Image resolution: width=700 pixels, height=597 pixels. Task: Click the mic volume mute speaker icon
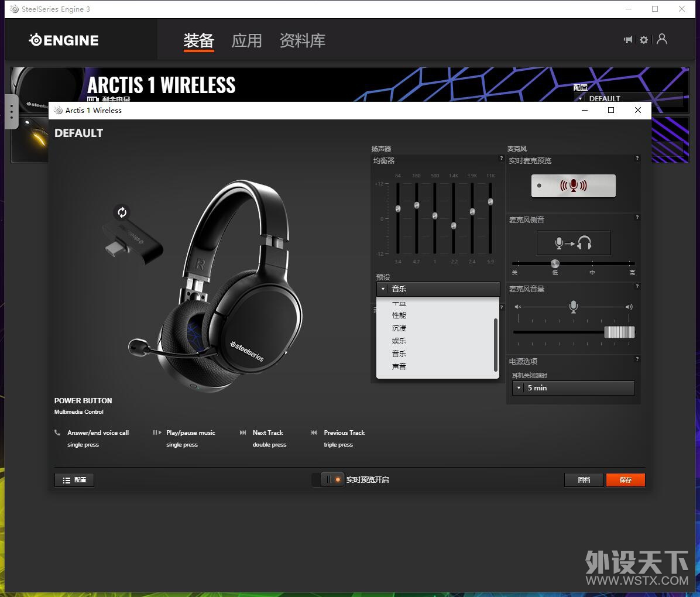coord(518,307)
